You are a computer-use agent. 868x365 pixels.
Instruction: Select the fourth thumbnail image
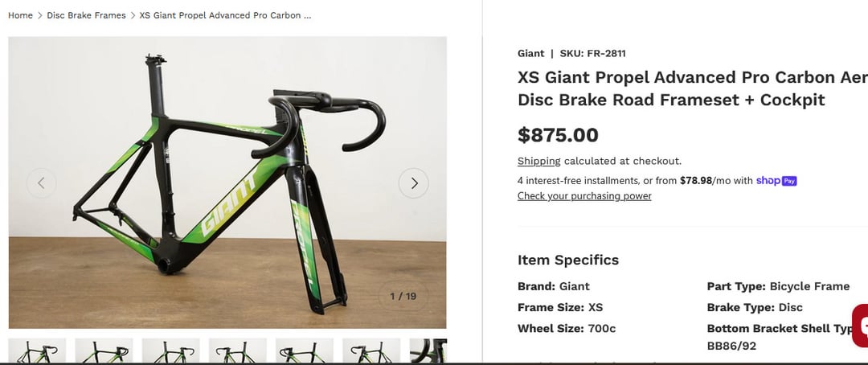[237, 351]
